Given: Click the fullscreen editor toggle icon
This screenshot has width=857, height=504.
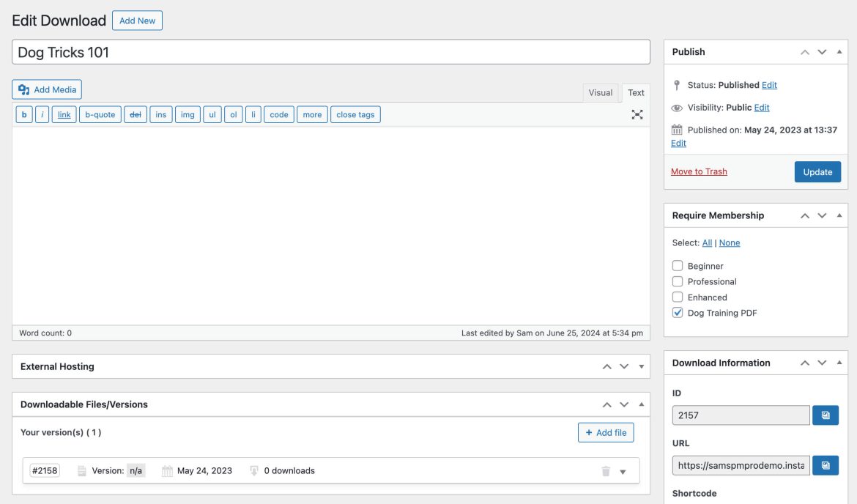Looking at the screenshot, I should [637, 114].
